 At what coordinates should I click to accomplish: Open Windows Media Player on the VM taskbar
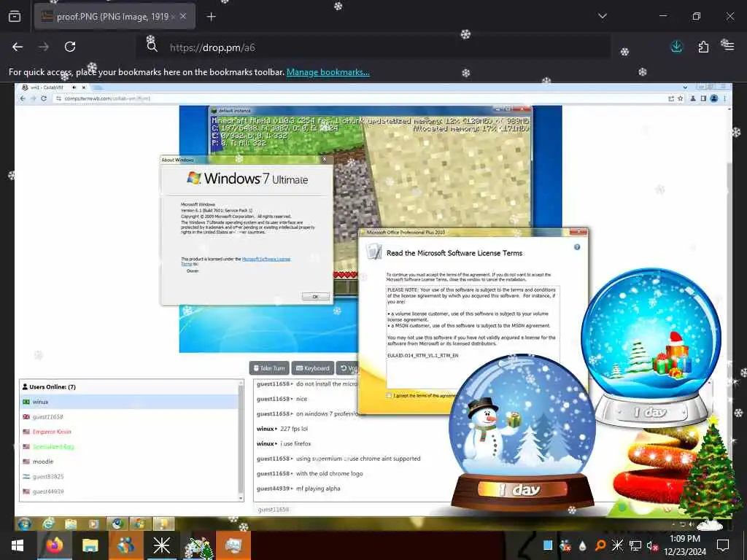[93, 524]
